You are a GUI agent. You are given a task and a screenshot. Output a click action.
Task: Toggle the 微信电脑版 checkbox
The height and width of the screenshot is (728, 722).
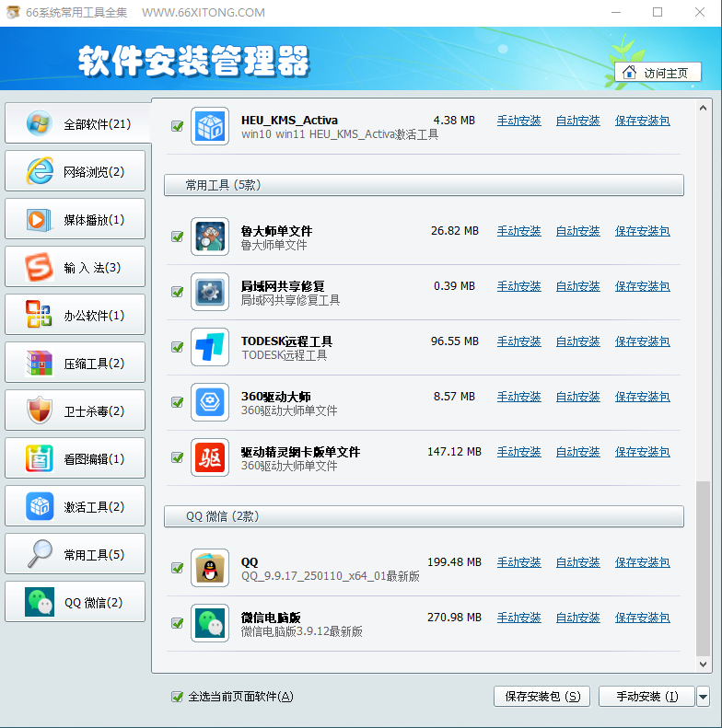point(178,623)
